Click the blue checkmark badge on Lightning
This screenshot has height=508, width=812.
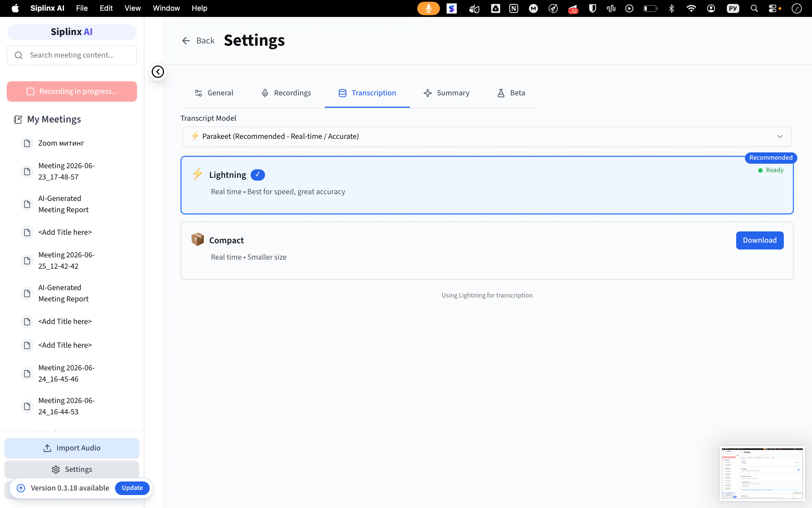click(258, 175)
